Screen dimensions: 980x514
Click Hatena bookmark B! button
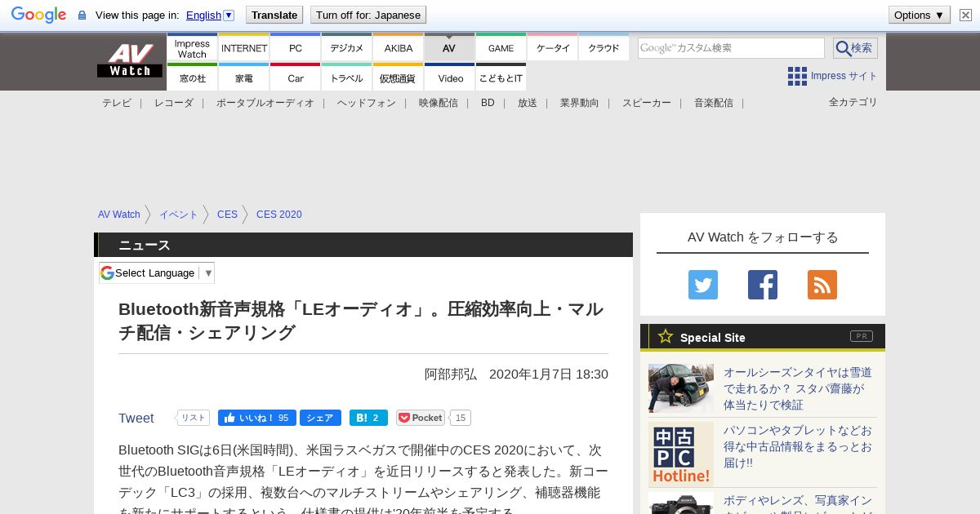[x=368, y=418]
